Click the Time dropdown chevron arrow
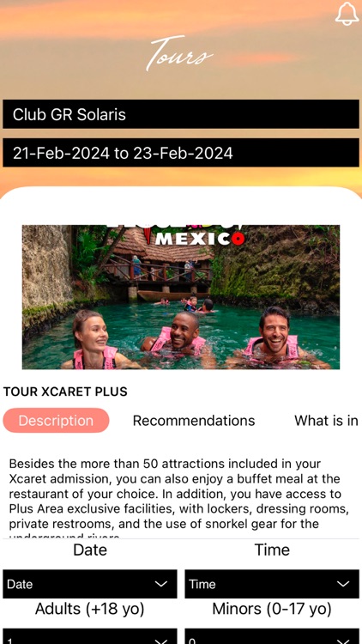The height and width of the screenshot is (644, 362). 343,584
